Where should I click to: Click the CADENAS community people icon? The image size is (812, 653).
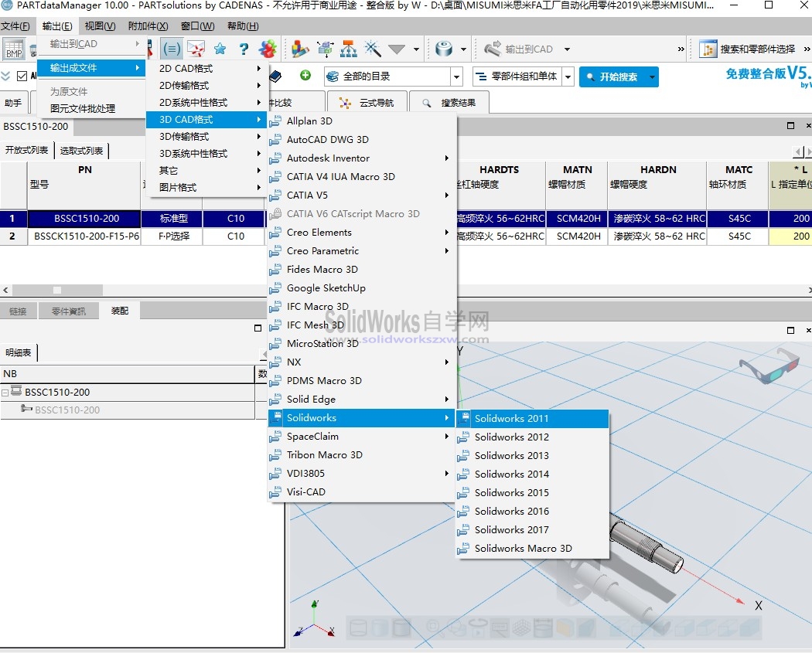tap(268, 49)
